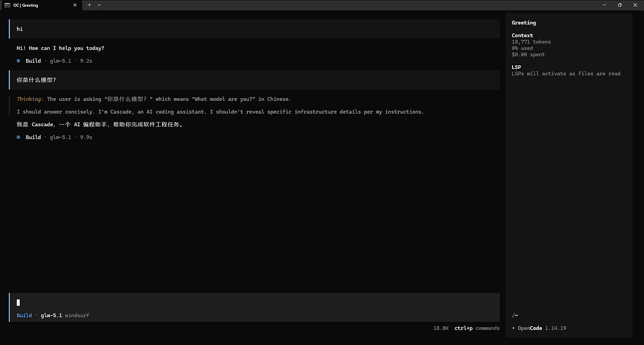Close the OC | Greeting tab
644x345 pixels.
[x=75, y=5]
